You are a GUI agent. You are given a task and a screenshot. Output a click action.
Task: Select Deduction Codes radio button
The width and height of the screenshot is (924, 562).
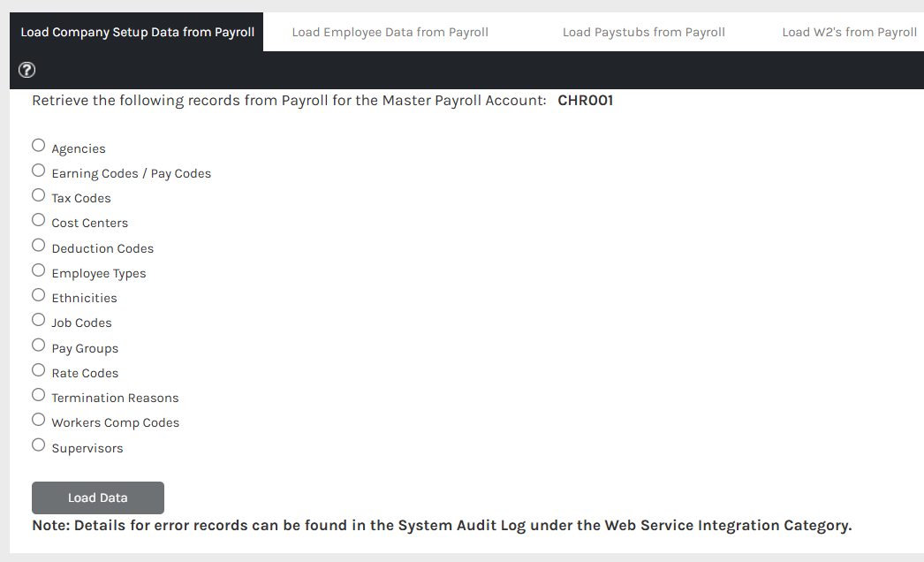click(38, 245)
